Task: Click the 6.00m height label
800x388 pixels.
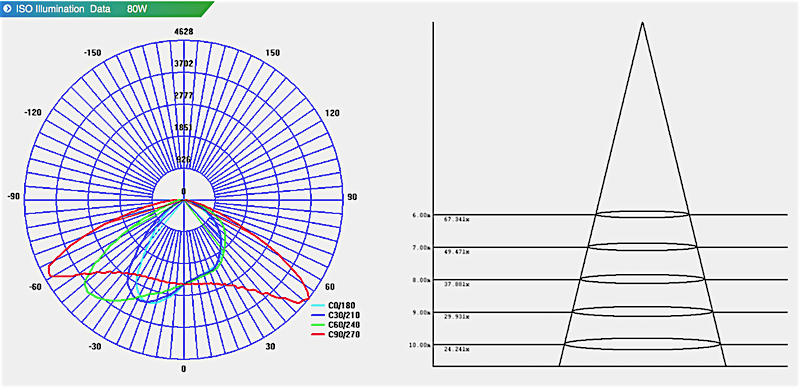Action: (x=421, y=215)
